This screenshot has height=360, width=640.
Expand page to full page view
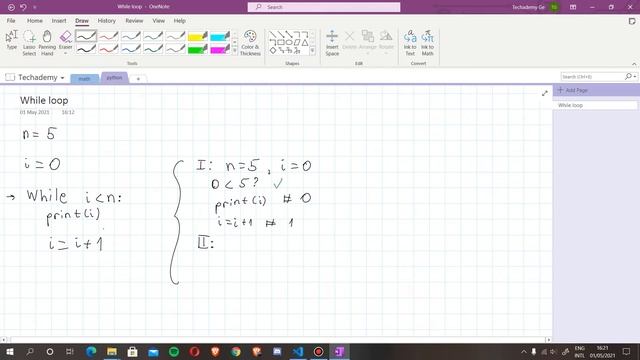point(544,93)
